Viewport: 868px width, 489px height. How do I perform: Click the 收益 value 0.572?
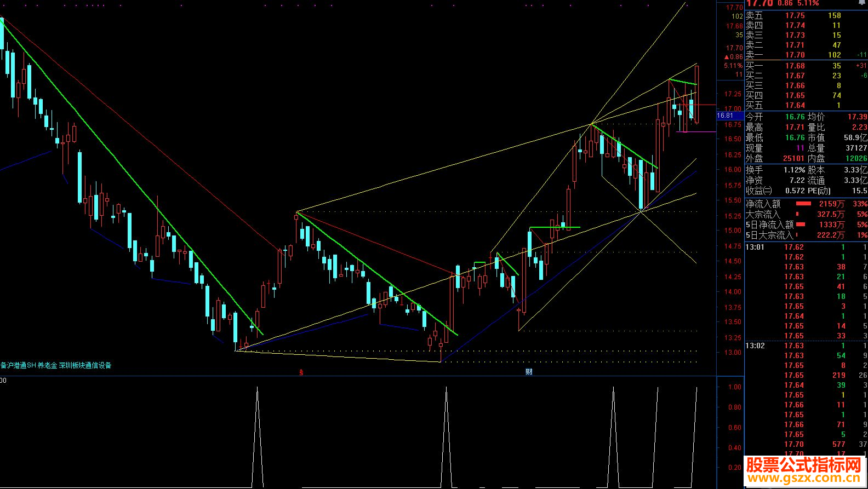click(795, 191)
